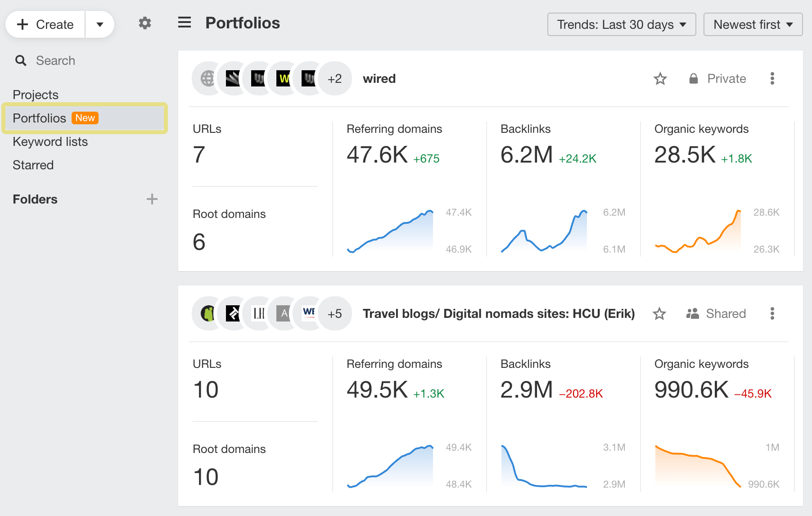Star the wired portfolio

click(x=660, y=78)
